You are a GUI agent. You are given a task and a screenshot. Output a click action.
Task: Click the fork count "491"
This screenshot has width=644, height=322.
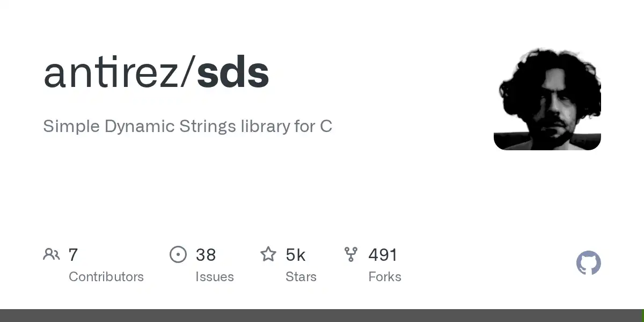[383, 255]
